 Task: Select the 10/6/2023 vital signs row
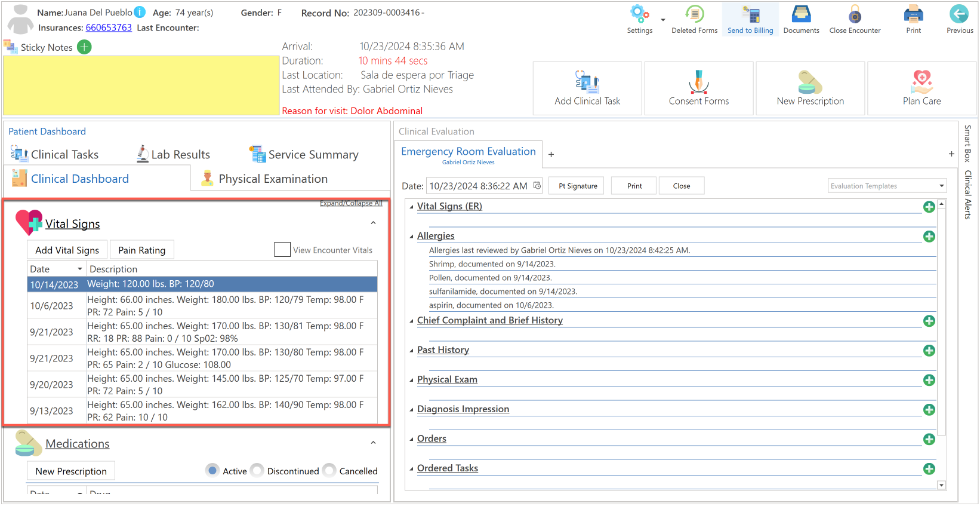point(202,306)
